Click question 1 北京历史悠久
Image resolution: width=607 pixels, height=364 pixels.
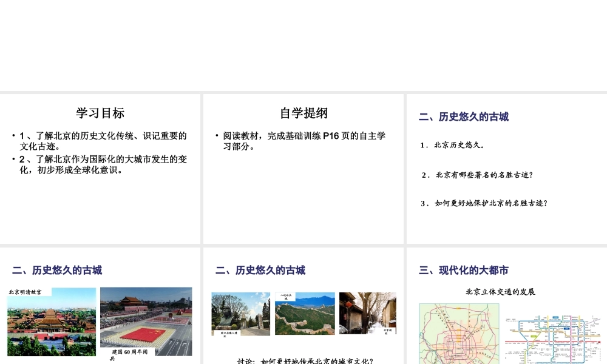(x=453, y=145)
